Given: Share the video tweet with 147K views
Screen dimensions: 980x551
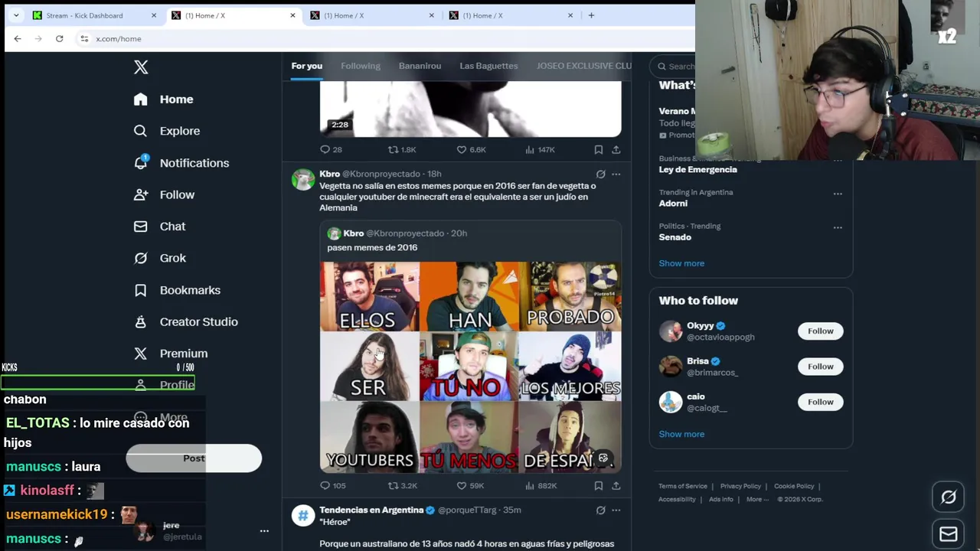Looking at the screenshot, I should pos(616,150).
